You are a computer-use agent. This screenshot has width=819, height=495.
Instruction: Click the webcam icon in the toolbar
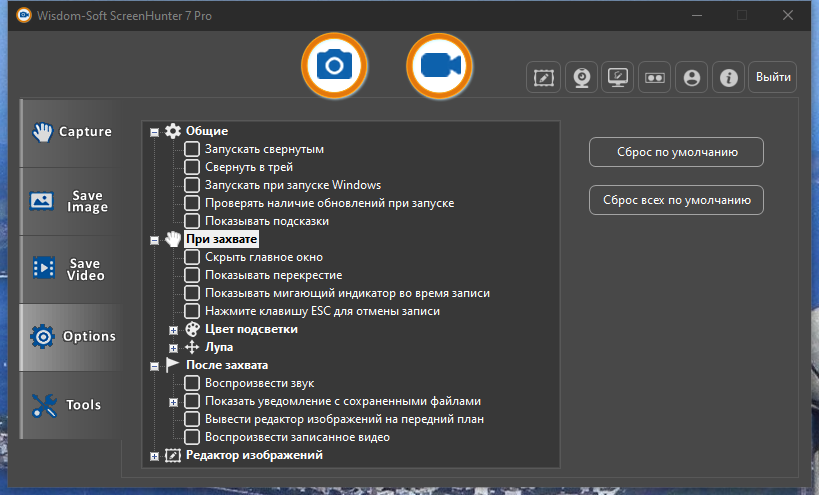(581, 77)
